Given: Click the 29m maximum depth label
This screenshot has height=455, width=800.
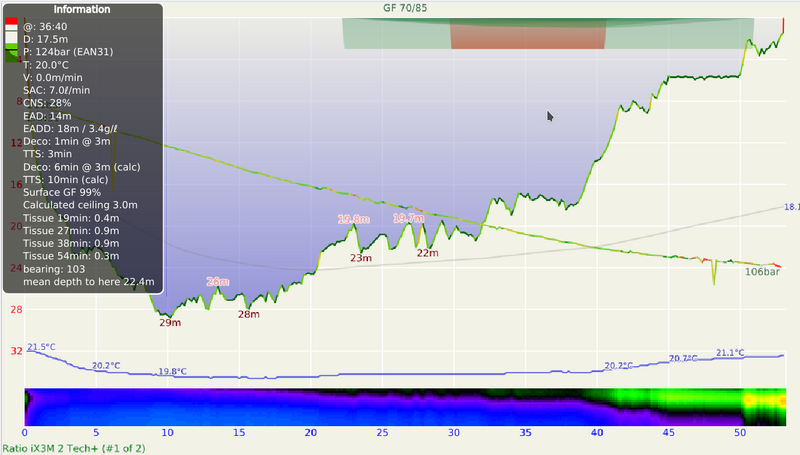Looking at the screenshot, I should 170,322.
